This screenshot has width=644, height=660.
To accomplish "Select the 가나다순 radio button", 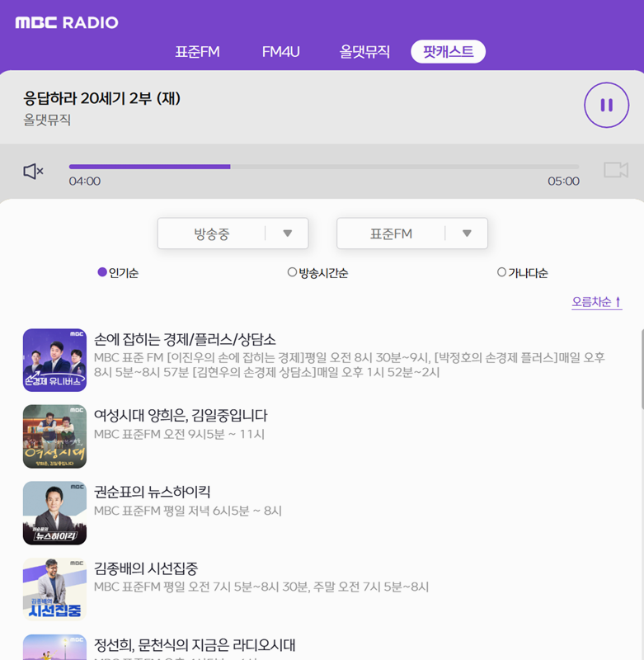I will (x=501, y=272).
